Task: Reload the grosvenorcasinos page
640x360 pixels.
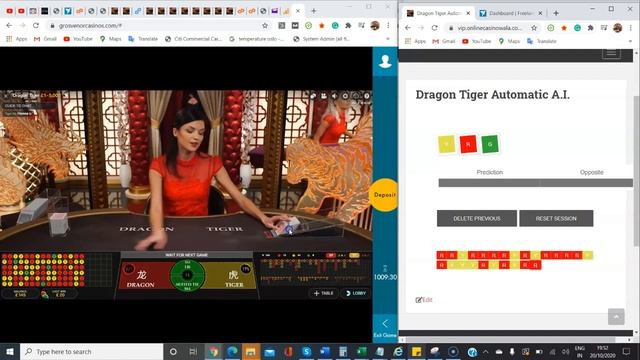Action: (x=36, y=25)
